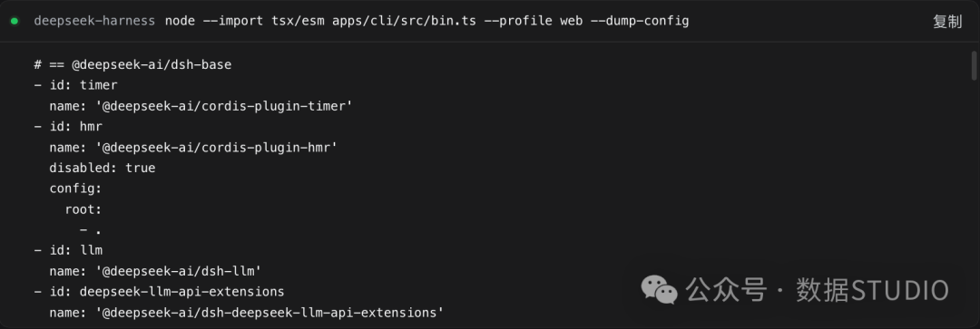Click the '- id: deepseek-llm-api-extensions' line

point(160,292)
